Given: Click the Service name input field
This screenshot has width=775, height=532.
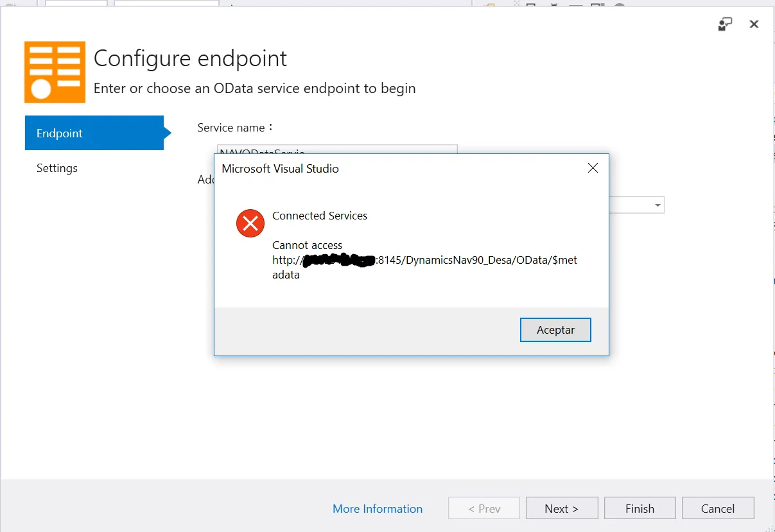Looking at the screenshot, I should click(337, 150).
